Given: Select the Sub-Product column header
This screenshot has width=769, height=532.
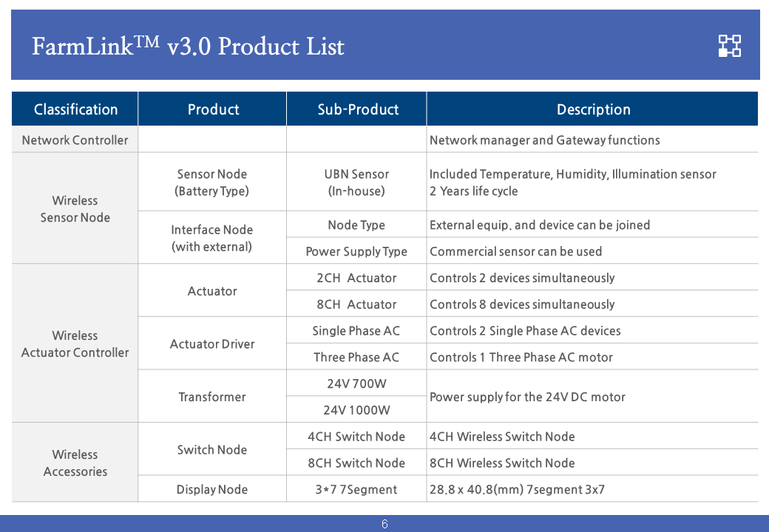Looking at the screenshot, I should pos(358,109).
